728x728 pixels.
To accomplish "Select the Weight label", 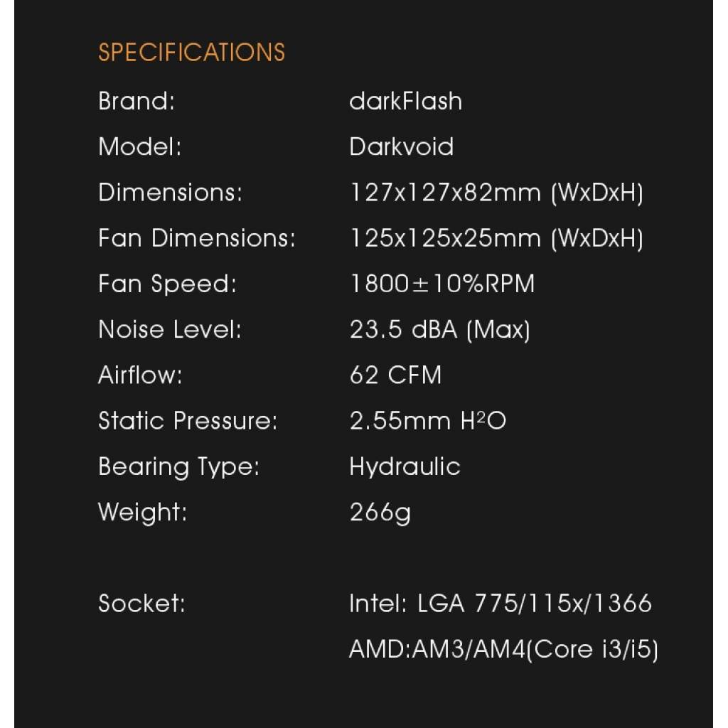I will (142, 512).
